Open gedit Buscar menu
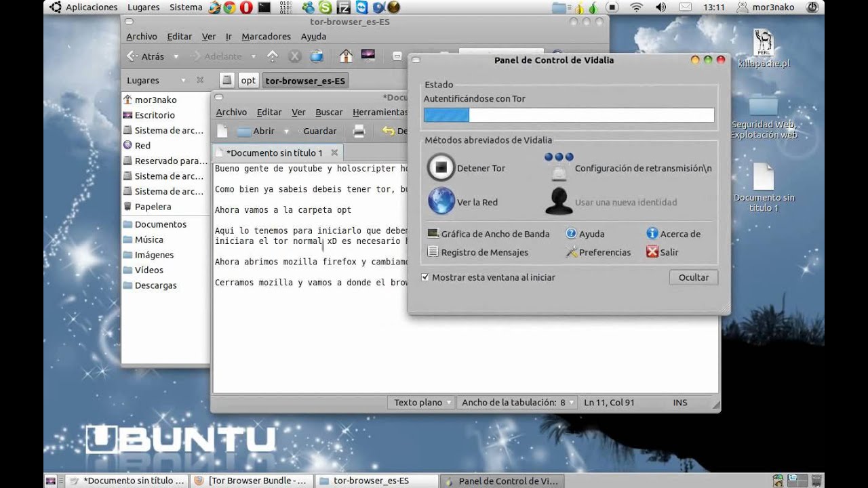868x488 pixels. click(330, 113)
